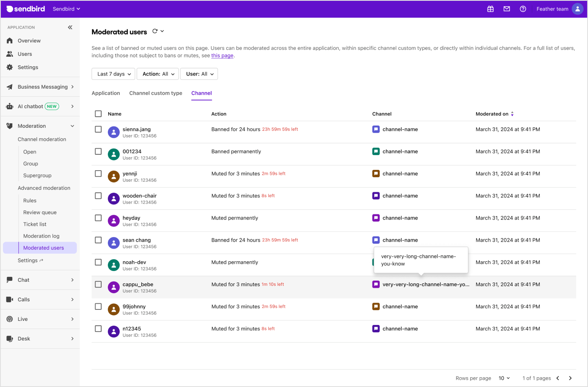Check the box for 001234
This screenshot has width=588, height=387.
pyautogui.click(x=98, y=151)
